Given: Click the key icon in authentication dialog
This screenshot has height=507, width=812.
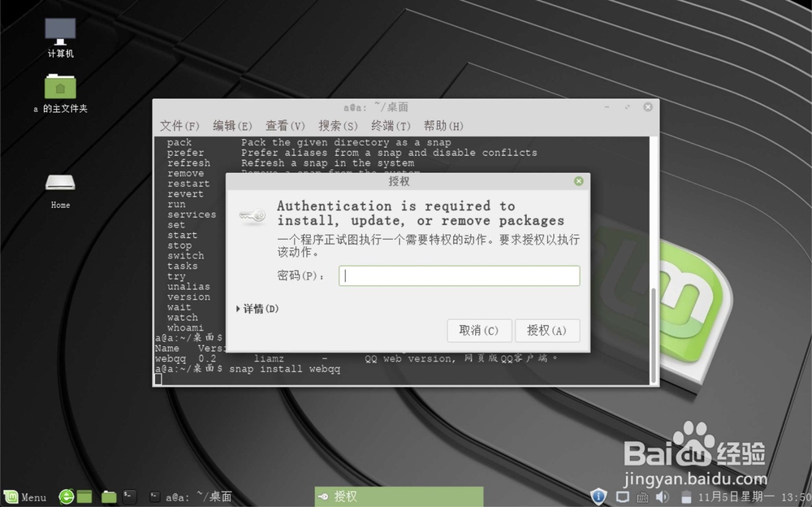Looking at the screenshot, I should [x=253, y=215].
